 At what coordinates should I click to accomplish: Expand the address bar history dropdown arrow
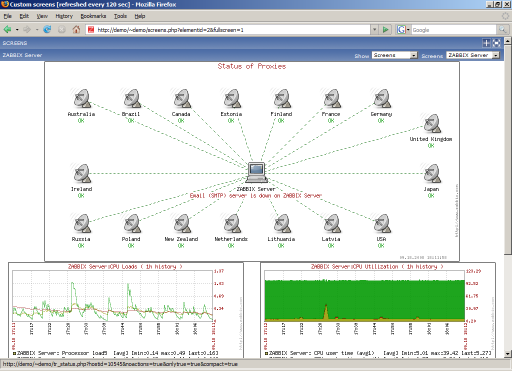pos(375,30)
